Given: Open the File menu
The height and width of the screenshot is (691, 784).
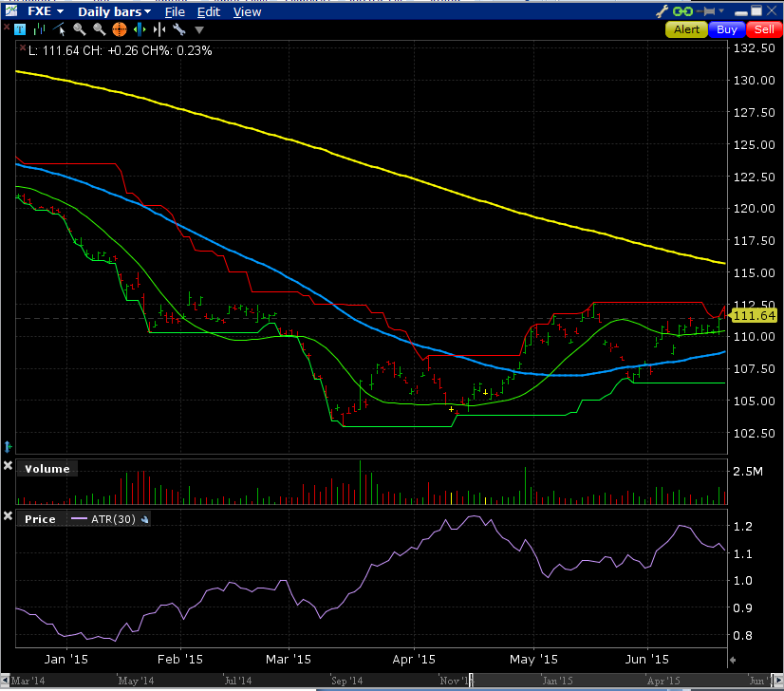Looking at the screenshot, I should click(x=175, y=12).
